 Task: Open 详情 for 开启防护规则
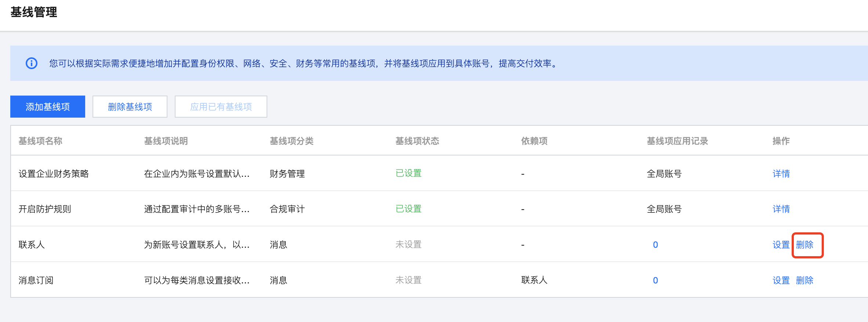(781, 209)
